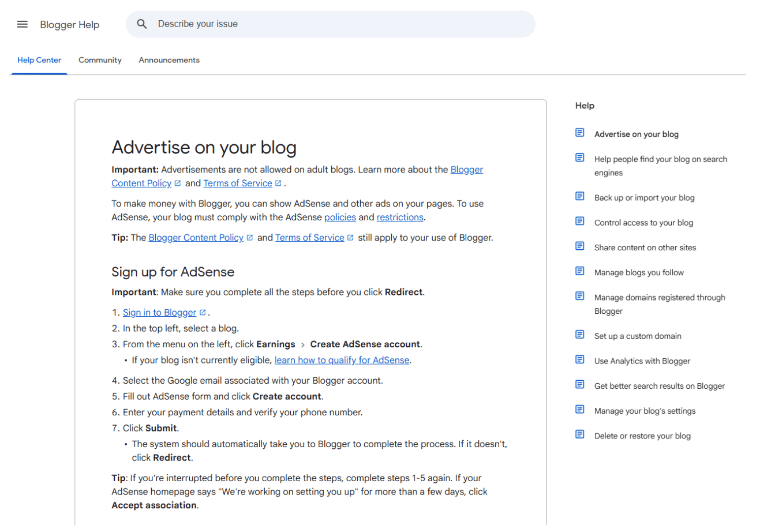Open the Community tab
This screenshot has height=532, width=757.
[x=100, y=60]
